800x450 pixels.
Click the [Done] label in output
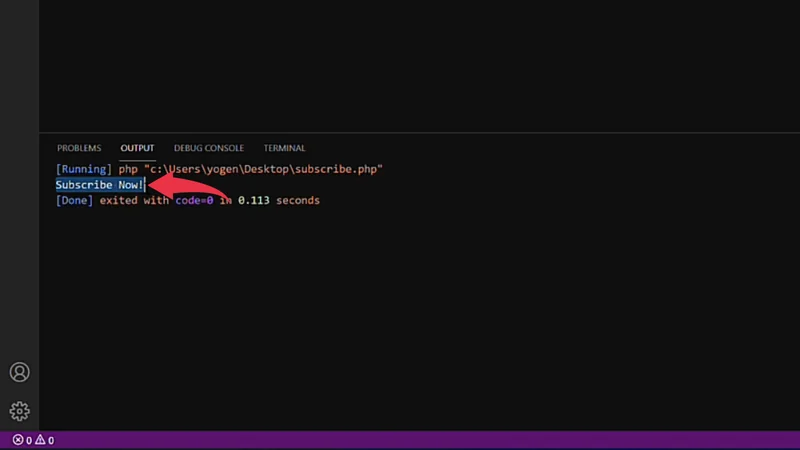click(x=75, y=200)
